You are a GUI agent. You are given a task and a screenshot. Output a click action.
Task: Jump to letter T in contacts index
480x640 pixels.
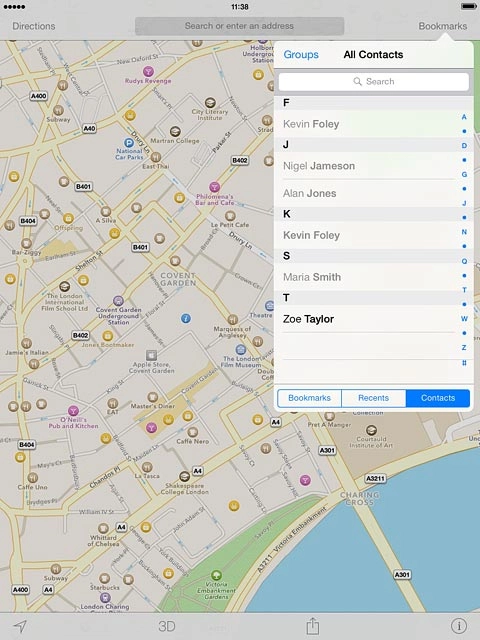(464, 290)
